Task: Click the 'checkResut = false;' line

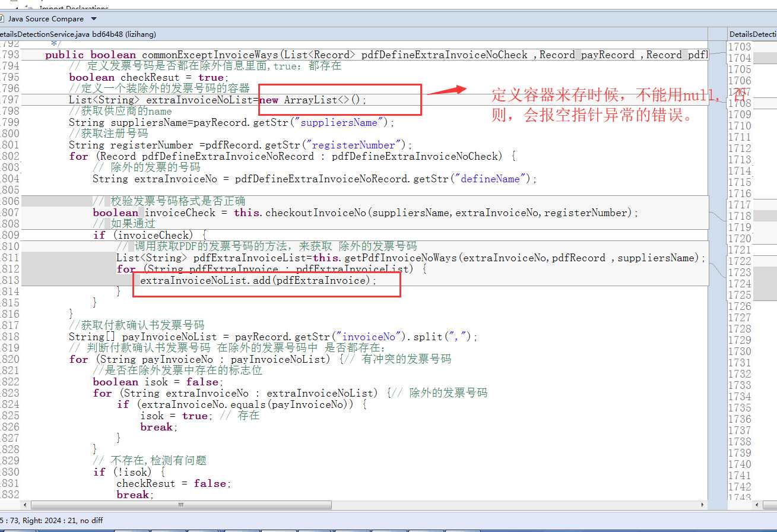Action: click(173, 483)
